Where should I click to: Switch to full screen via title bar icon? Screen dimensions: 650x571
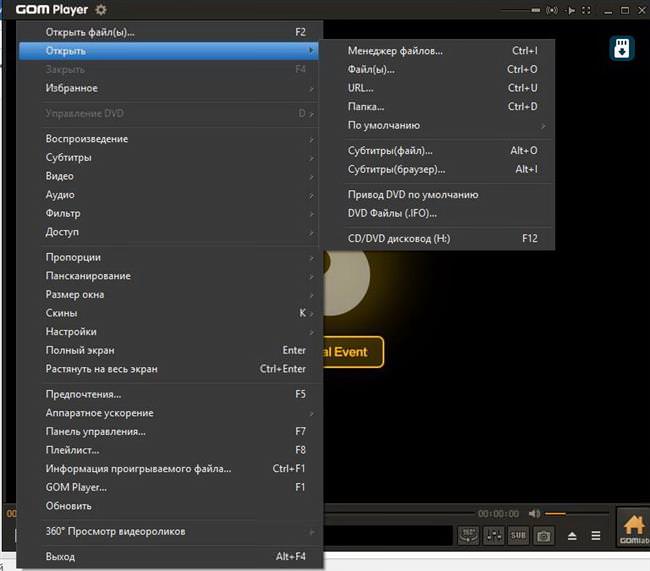tap(586, 10)
